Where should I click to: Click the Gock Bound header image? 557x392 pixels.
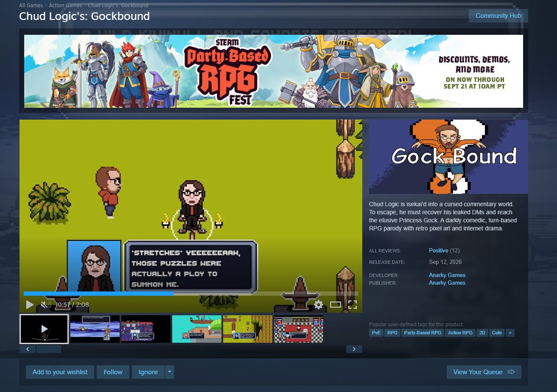coord(448,157)
